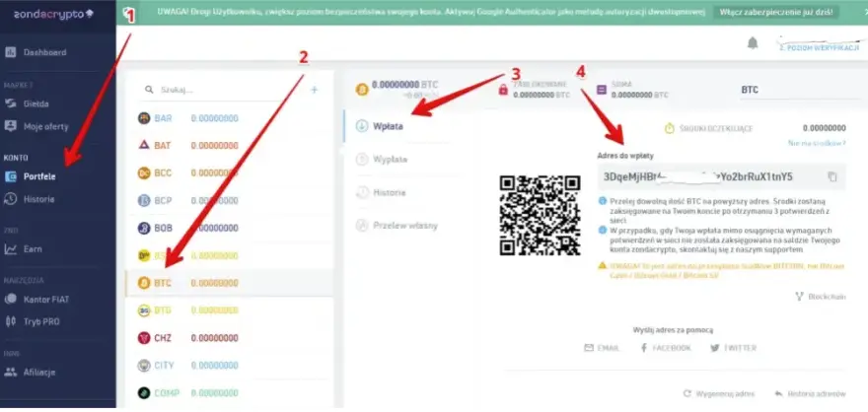Click the 2. POZIOM WERYFIKACJI link

[819, 48]
